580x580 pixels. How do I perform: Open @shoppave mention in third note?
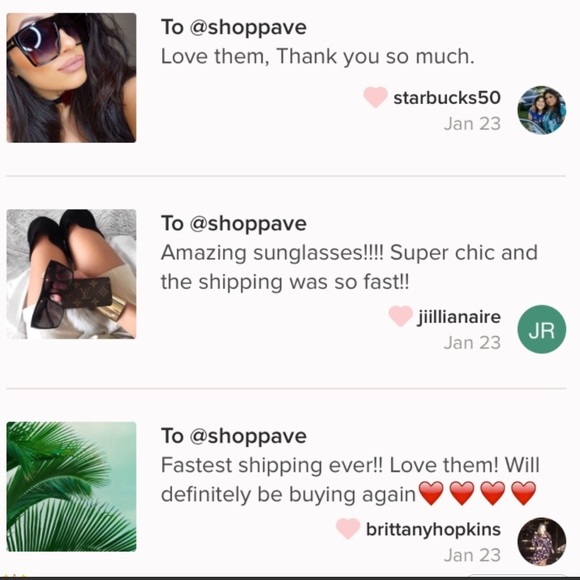pos(248,436)
